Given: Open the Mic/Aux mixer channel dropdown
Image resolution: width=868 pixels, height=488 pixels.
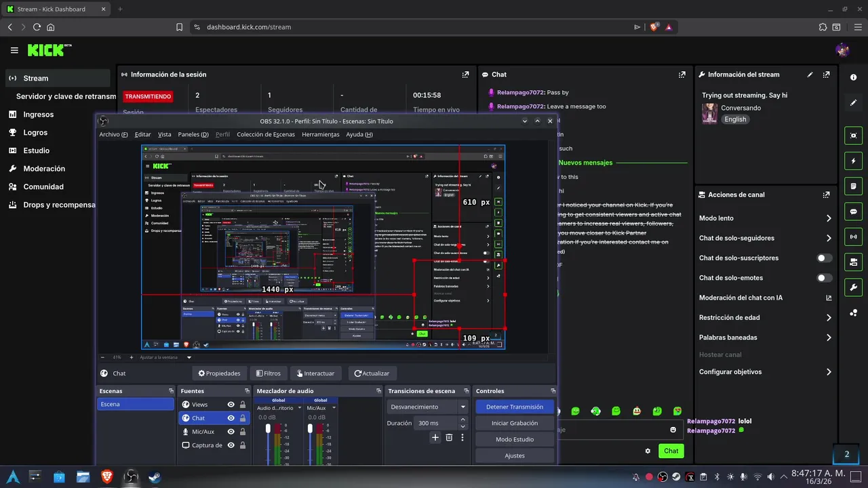Looking at the screenshot, I should pos(334,408).
